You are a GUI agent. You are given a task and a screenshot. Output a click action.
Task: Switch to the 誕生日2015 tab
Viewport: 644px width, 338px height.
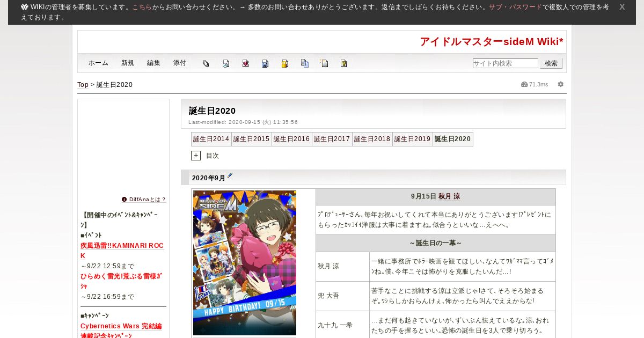[252, 139]
